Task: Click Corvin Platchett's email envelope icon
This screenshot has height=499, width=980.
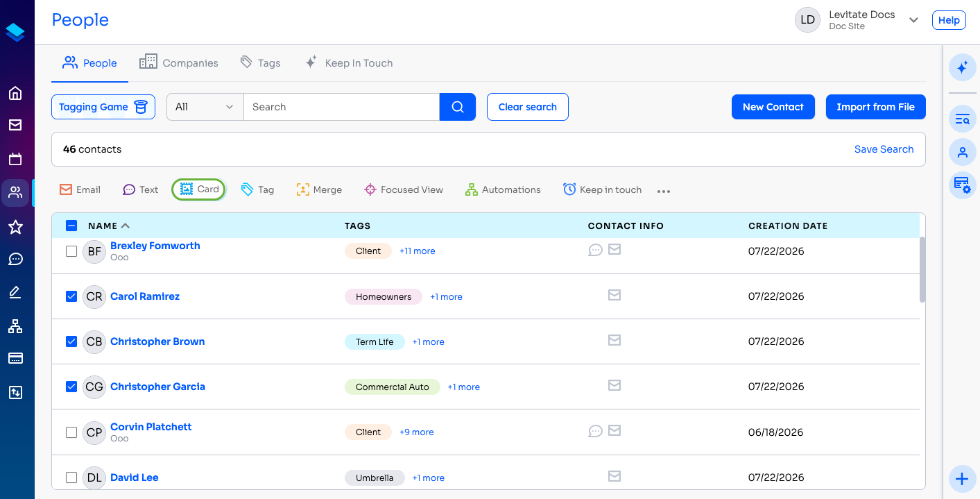Action: 614,430
